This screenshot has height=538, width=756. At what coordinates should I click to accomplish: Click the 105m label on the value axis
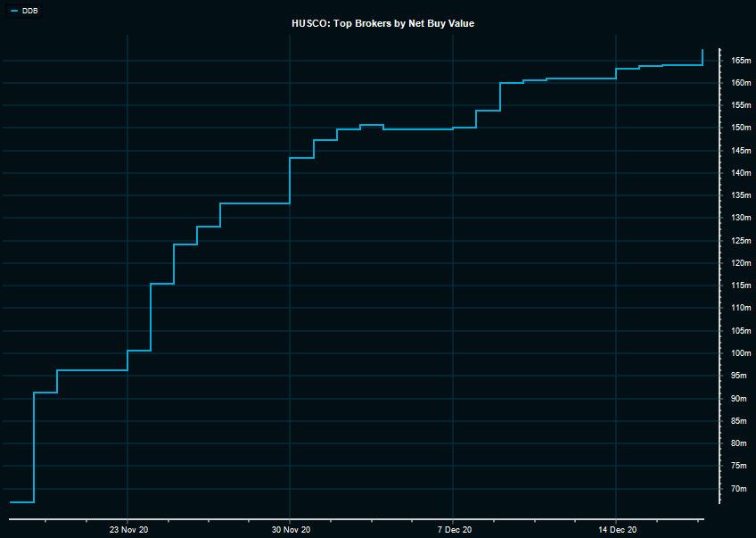(741, 331)
